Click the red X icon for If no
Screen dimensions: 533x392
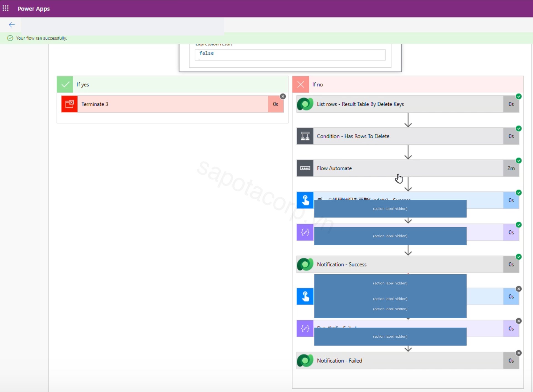(301, 84)
